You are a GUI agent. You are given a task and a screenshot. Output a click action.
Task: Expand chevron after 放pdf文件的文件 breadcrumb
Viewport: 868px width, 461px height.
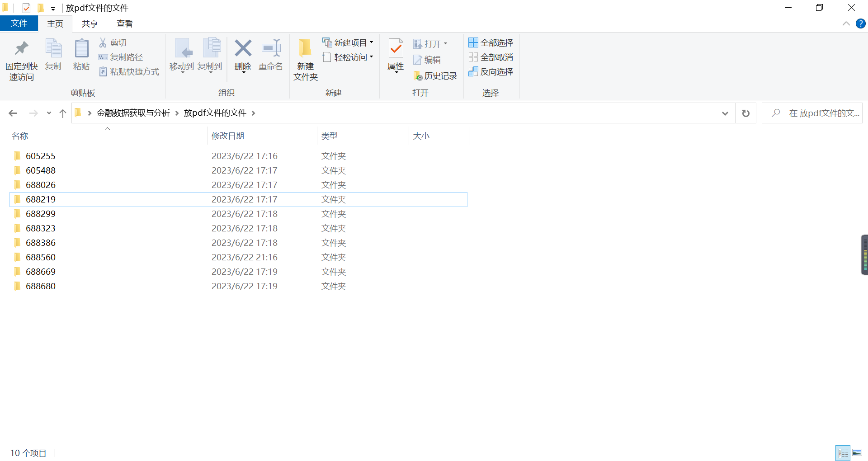pyautogui.click(x=253, y=113)
